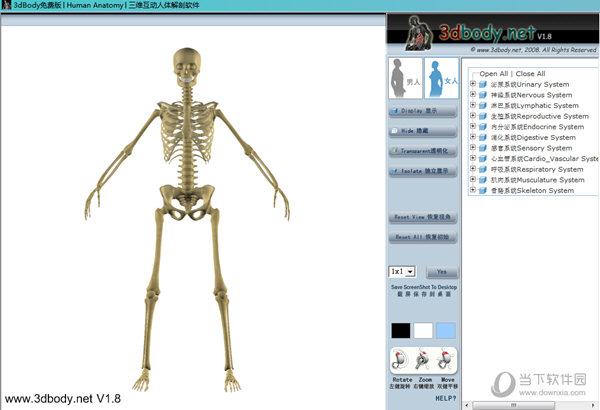Viewport: 600px width, 410px height.
Task: Click the Skeleton System cube icon
Action: pos(483,191)
